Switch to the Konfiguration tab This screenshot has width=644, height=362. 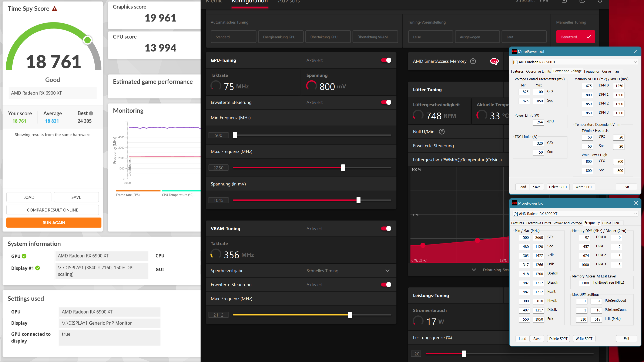coord(249,1)
